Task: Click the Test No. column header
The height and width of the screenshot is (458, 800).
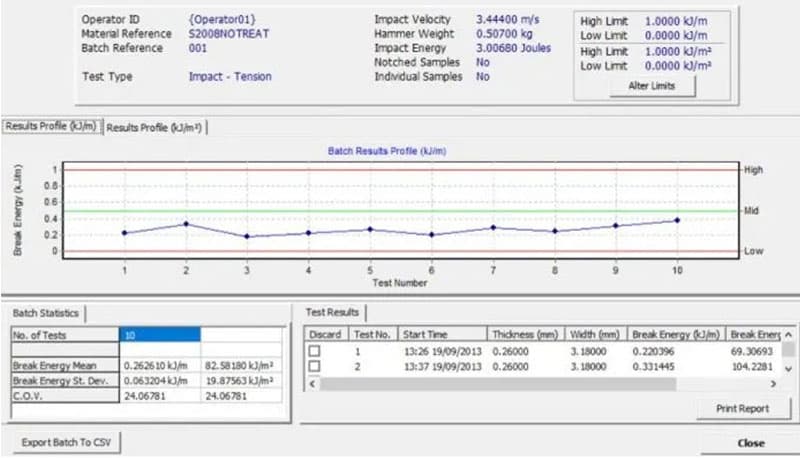Action: pyautogui.click(x=372, y=335)
